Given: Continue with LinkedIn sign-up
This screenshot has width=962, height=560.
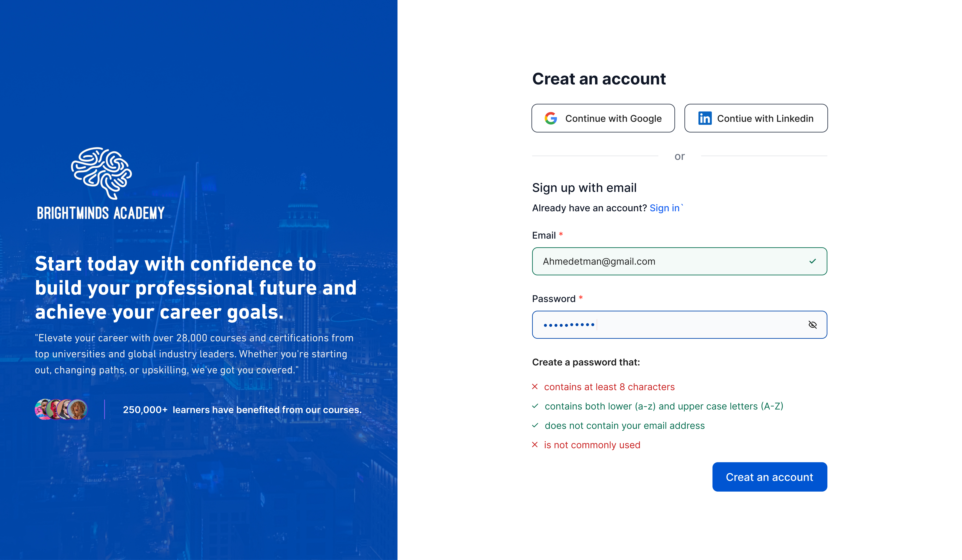Looking at the screenshot, I should pyautogui.click(x=756, y=118).
